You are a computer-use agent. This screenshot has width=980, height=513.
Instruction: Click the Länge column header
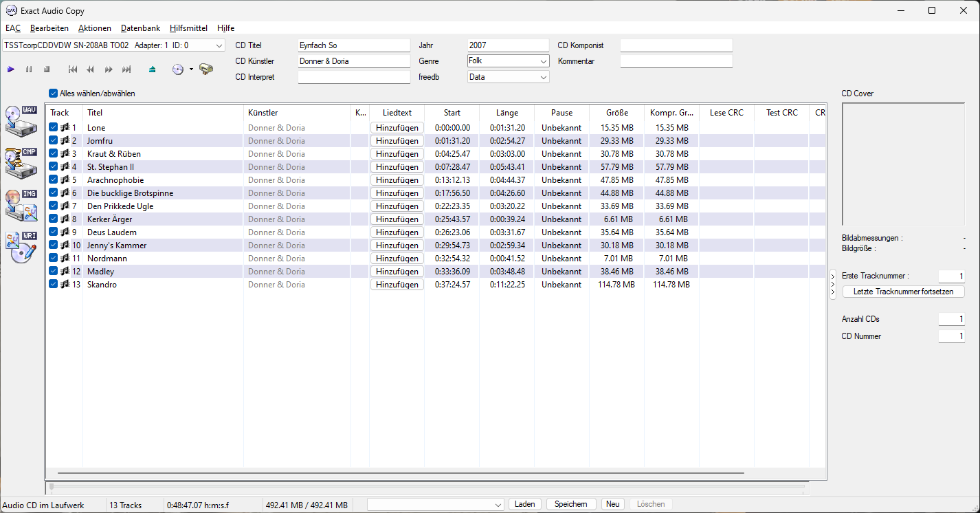click(x=507, y=113)
